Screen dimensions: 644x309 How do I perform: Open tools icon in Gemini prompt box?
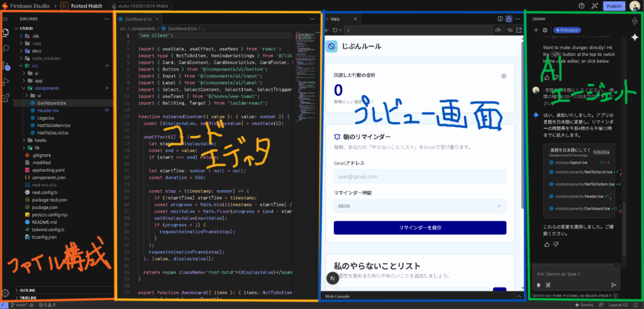point(548,284)
